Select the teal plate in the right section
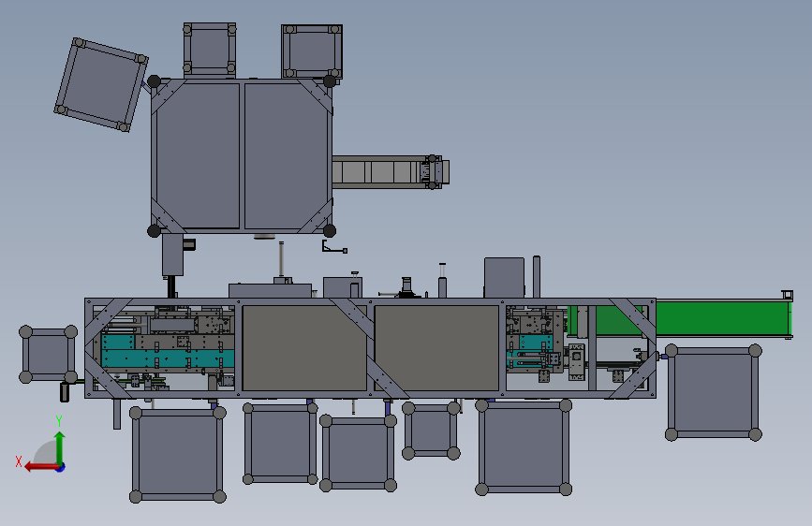This screenshot has height=526, width=812. tap(536, 343)
